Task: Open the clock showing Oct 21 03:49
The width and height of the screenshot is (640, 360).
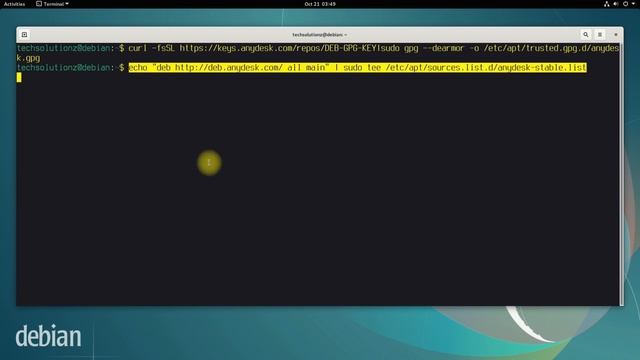Action: (320, 4)
